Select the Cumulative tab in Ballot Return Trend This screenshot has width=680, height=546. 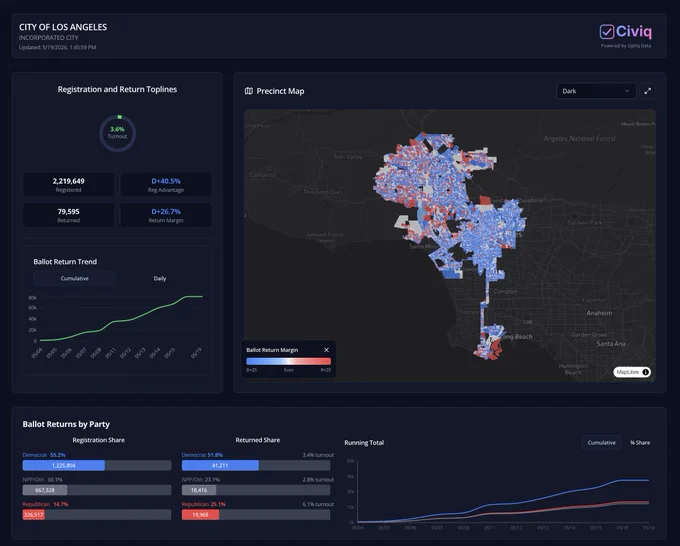point(75,278)
